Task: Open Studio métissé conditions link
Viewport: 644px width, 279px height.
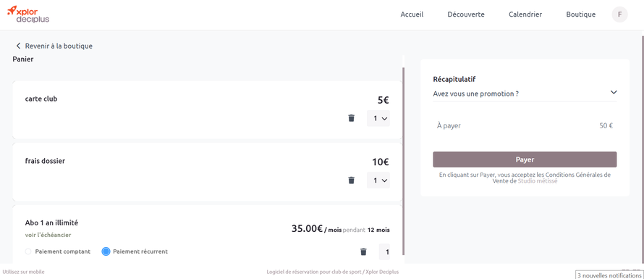Action: point(538,180)
